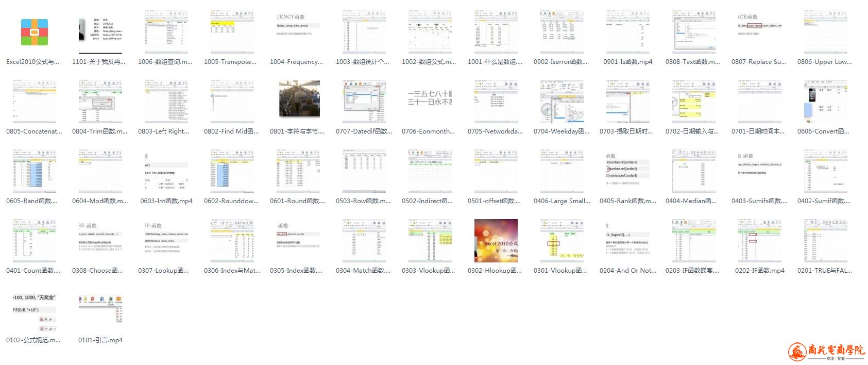The image size is (868, 365).
Task: Click the 0901-Is函数.mp4 file label
Action: tap(627, 62)
